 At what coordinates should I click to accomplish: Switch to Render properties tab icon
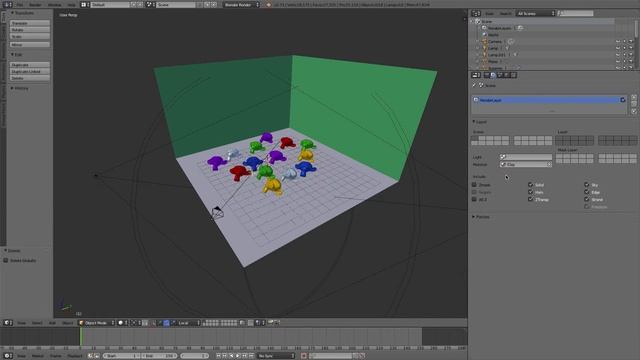[x=487, y=75]
